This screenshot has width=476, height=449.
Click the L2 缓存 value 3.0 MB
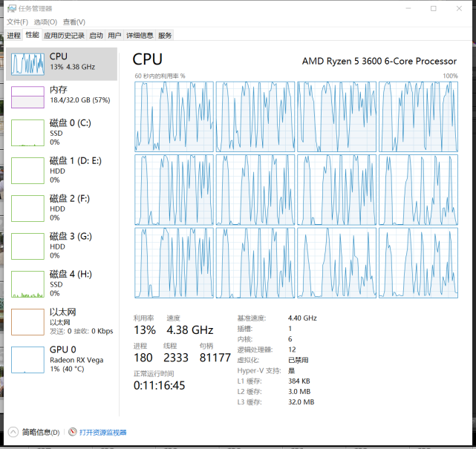(299, 391)
